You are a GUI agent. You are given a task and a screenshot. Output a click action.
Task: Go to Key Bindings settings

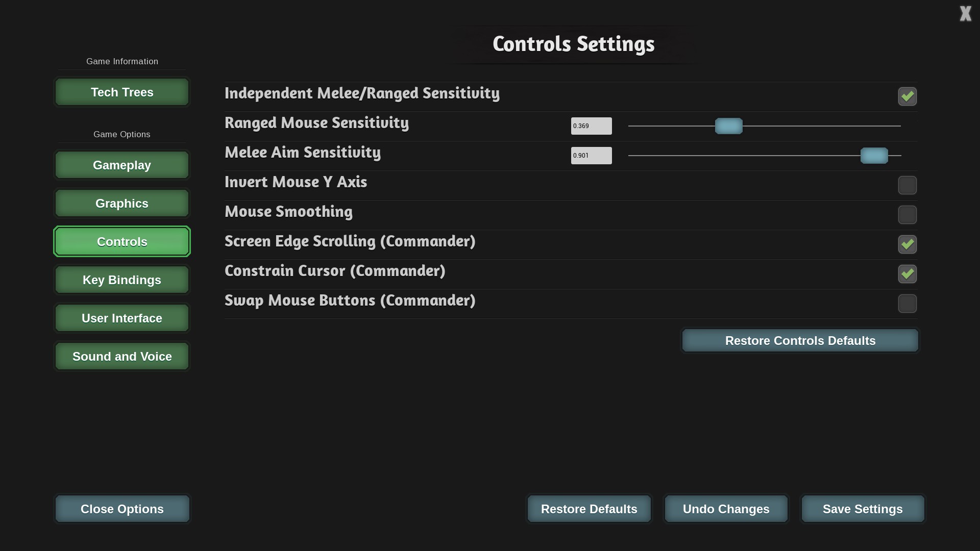[122, 280]
